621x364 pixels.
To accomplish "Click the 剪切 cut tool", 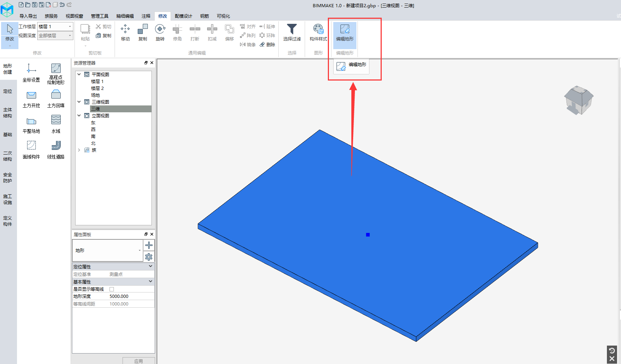I will coord(104,27).
